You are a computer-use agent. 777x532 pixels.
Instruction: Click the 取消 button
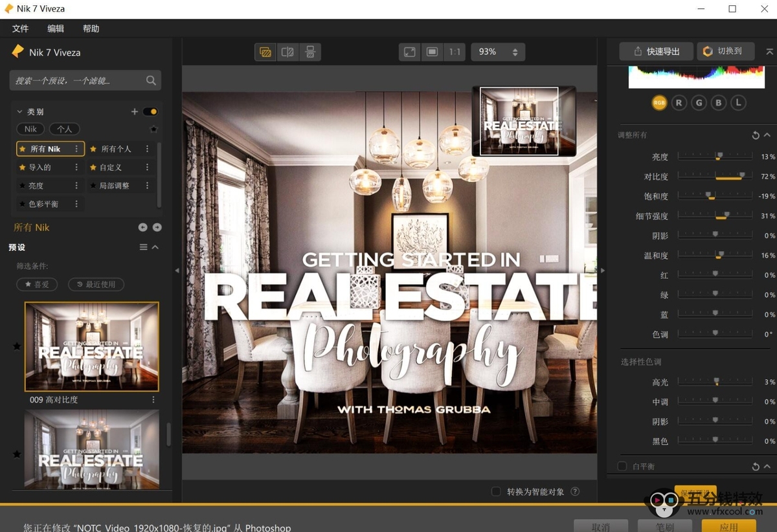601,526
